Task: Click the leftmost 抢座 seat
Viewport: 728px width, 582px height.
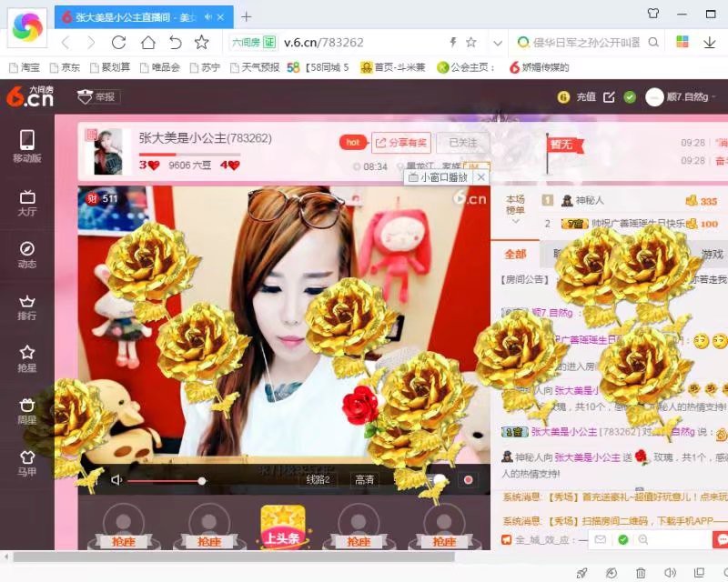Action: coord(124,527)
